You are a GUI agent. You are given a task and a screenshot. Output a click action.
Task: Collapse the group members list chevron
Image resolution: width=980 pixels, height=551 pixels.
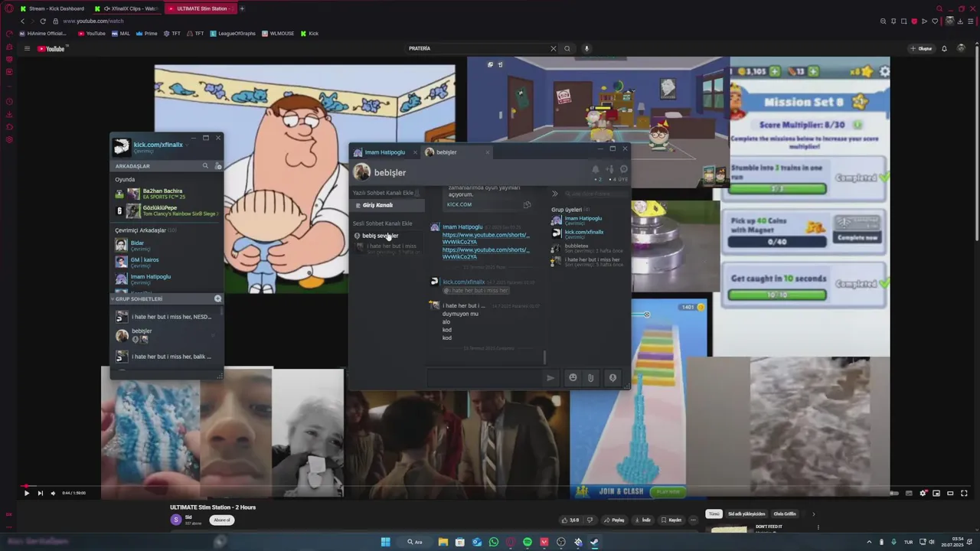pyautogui.click(x=555, y=194)
